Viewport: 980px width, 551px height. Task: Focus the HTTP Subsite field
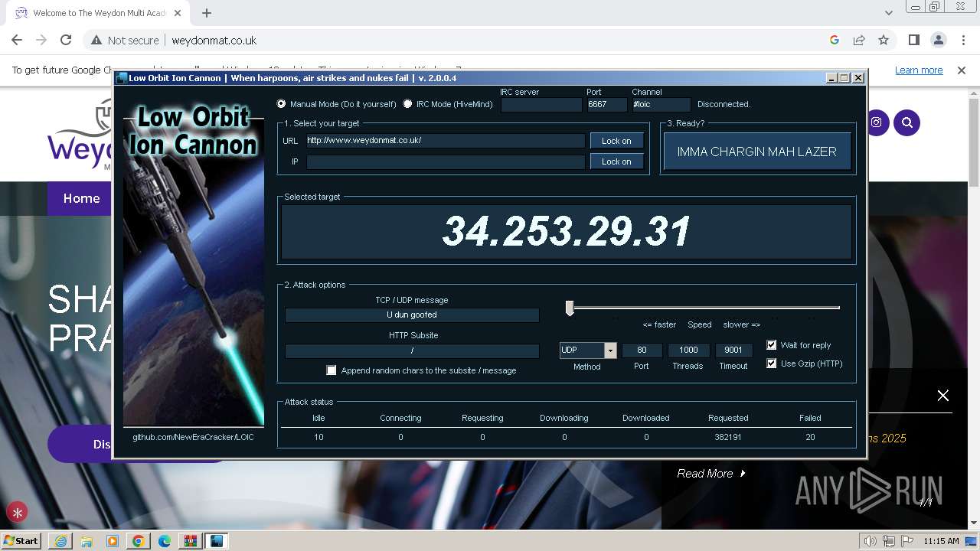coord(412,350)
